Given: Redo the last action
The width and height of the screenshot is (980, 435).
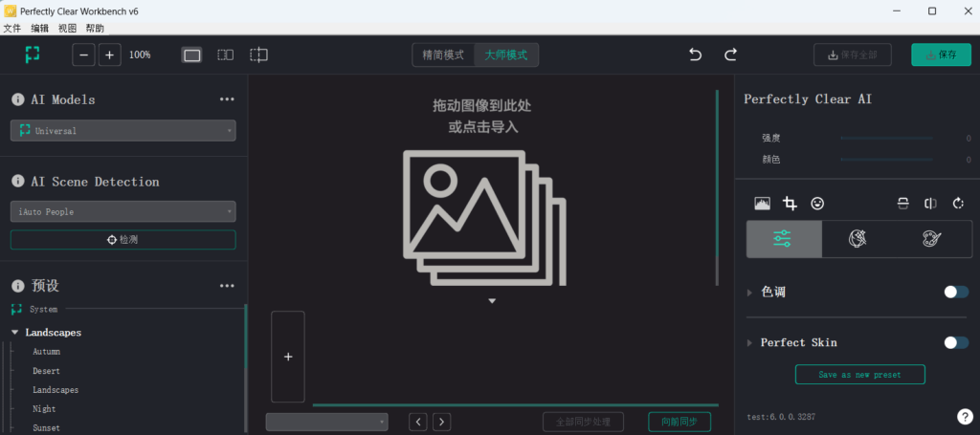Looking at the screenshot, I should [x=730, y=54].
